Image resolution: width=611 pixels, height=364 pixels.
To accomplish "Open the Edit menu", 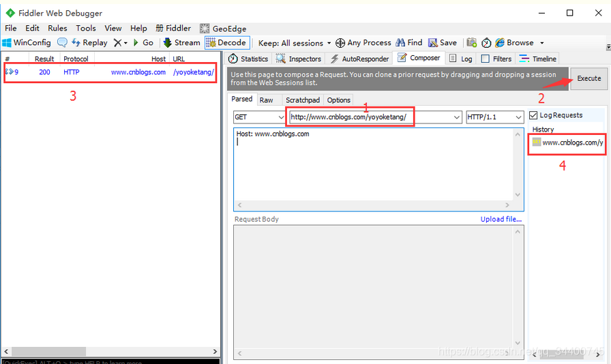I will [x=32, y=28].
